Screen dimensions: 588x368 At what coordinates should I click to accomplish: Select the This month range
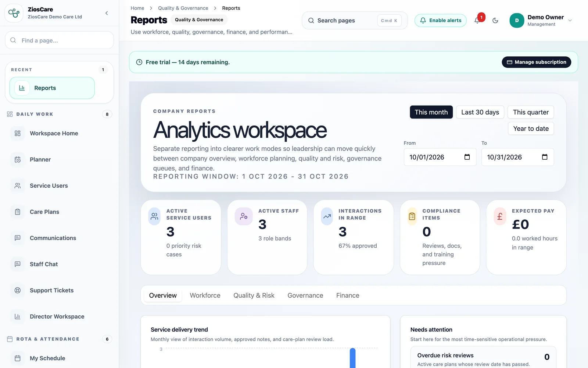(x=431, y=112)
